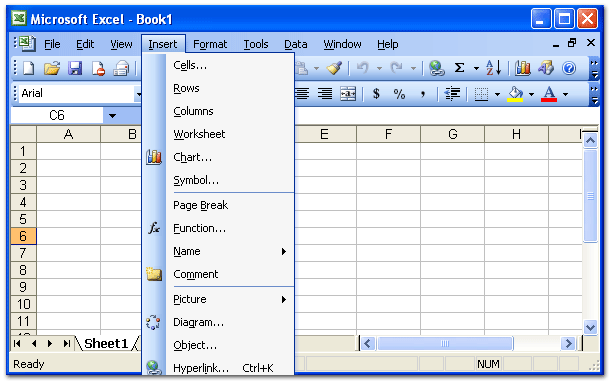Open the Window menu
This screenshot has height=384, width=612.
(342, 44)
